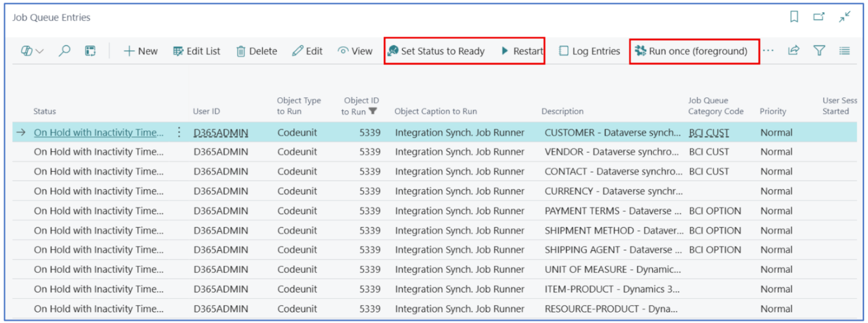Open status link of CUSTOMER row

(99, 133)
